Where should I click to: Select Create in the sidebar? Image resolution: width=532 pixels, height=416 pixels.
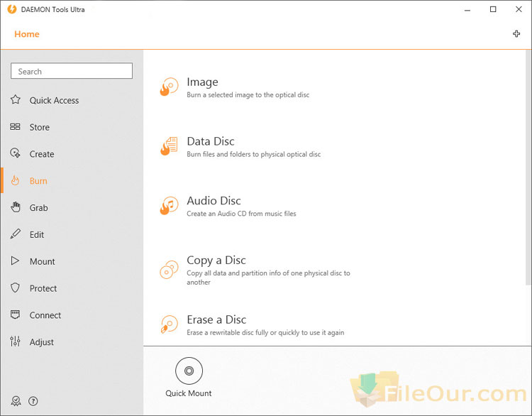coord(42,154)
